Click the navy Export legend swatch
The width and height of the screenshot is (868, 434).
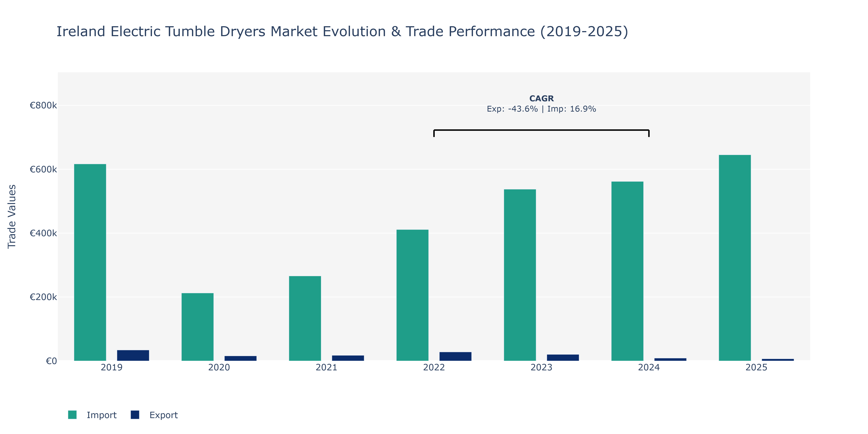coord(135,415)
